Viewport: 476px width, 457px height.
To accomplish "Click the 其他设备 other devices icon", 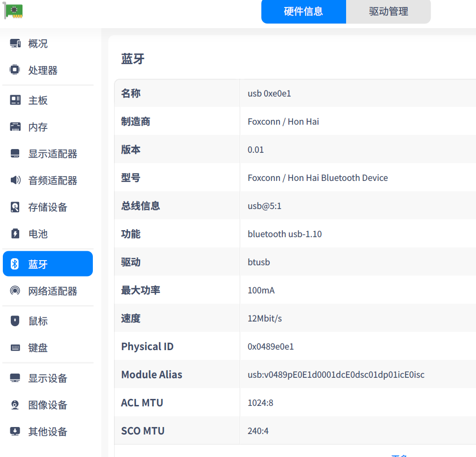I will [x=15, y=431].
